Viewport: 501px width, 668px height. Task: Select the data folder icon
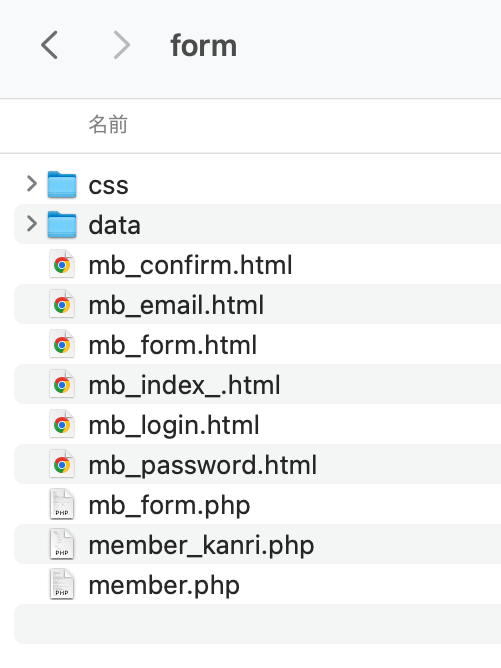pos(62,225)
